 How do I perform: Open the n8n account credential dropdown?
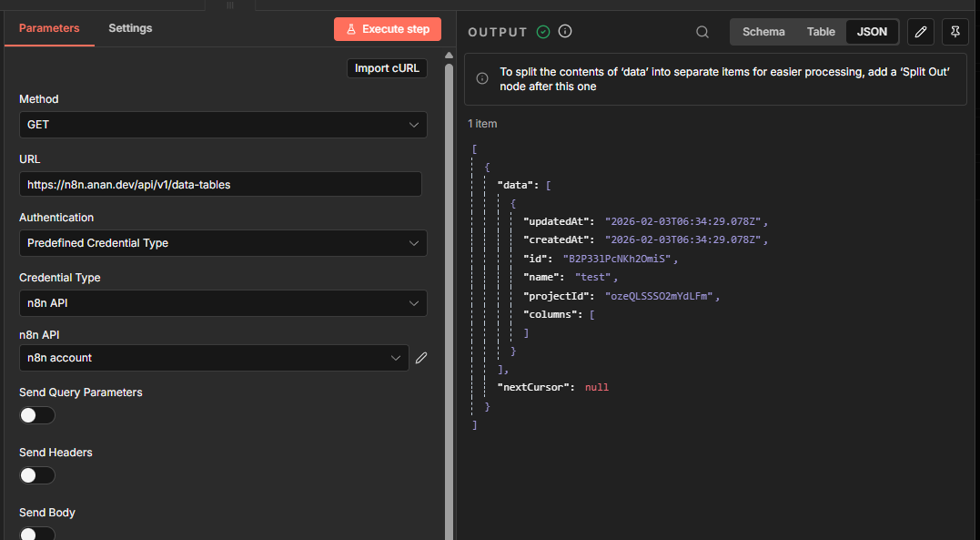214,358
